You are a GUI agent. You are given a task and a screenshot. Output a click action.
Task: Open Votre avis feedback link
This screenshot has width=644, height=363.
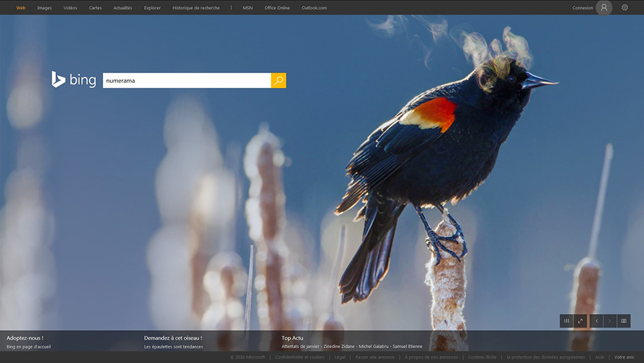tap(624, 357)
